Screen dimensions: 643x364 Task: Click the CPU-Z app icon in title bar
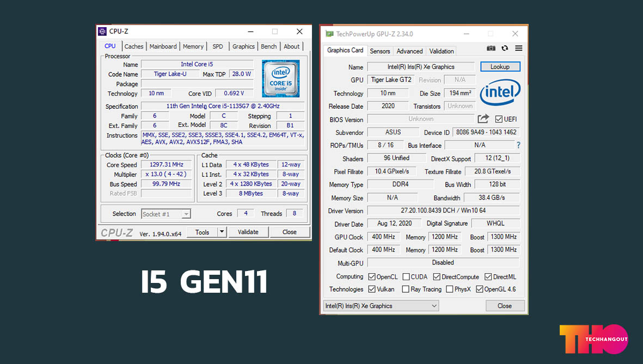tap(102, 32)
